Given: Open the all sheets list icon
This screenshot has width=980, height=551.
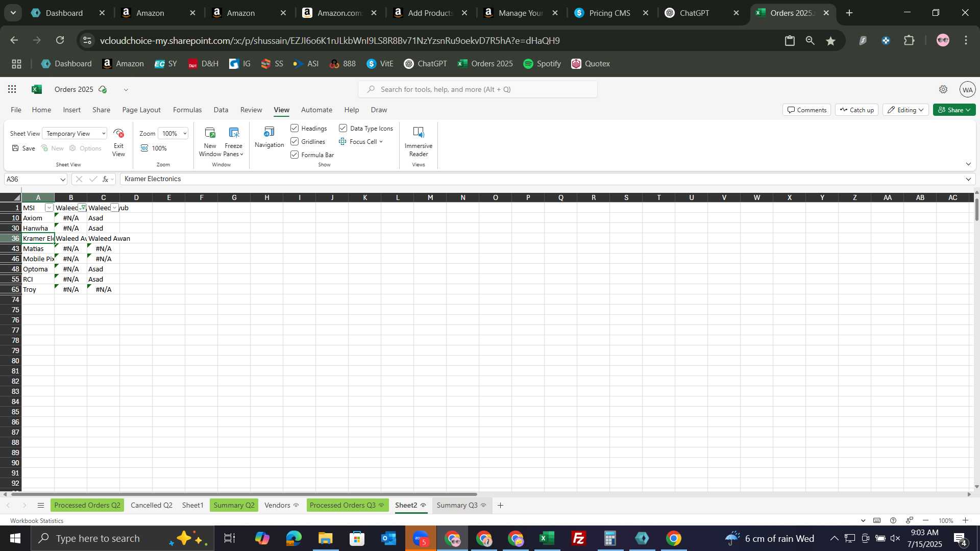Looking at the screenshot, I should (41, 506).
